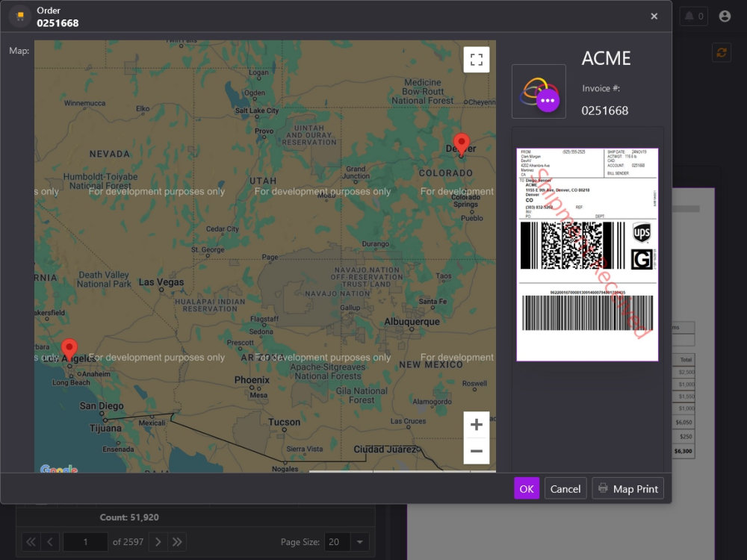Click the Google logo on map
Image resolution: width=747 pixels, height=560 pixels.
coord(58,470)
